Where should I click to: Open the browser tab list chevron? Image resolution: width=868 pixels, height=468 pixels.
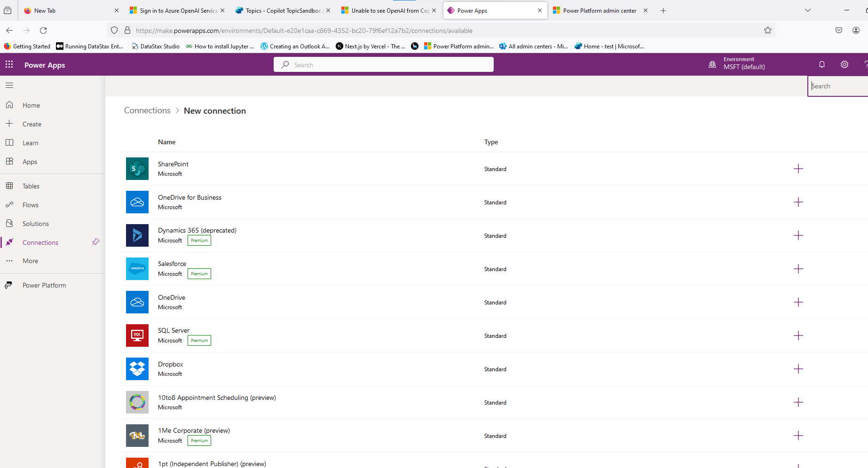point(807,10)
